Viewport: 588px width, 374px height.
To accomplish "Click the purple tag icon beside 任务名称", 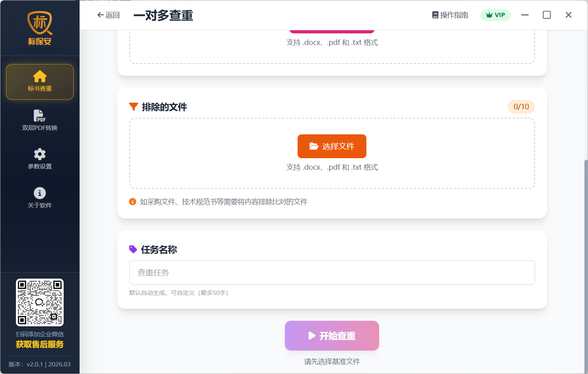I will coord(133,249).
